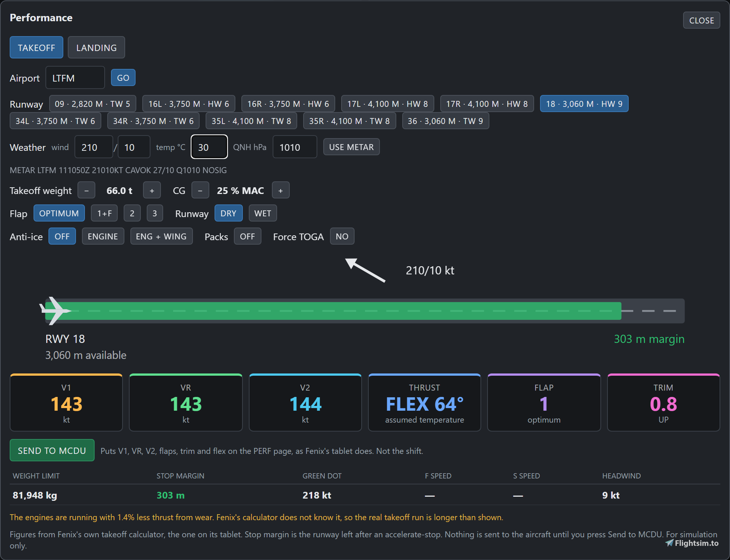This screenshot has height=560, width=730.
Task: Select runway 18 · 3,060 M · HW 9
Action: (x=584, y=104)
